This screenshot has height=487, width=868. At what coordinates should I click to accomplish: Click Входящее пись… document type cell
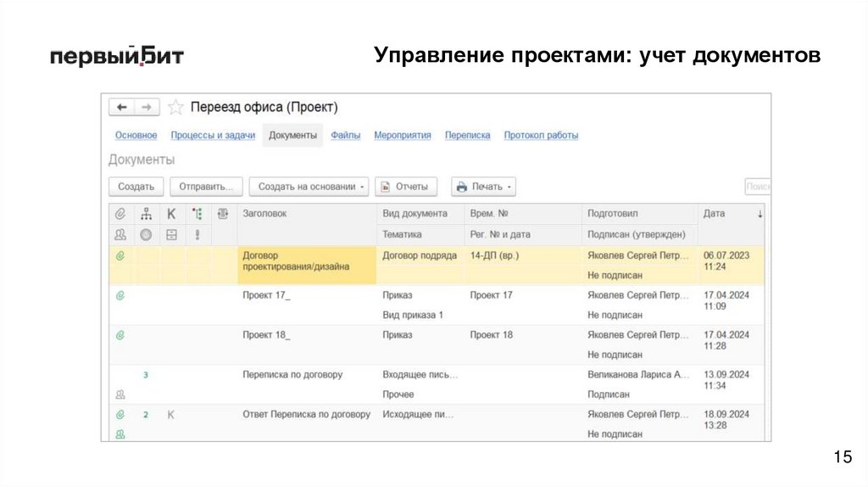click(x=420, y=374)
